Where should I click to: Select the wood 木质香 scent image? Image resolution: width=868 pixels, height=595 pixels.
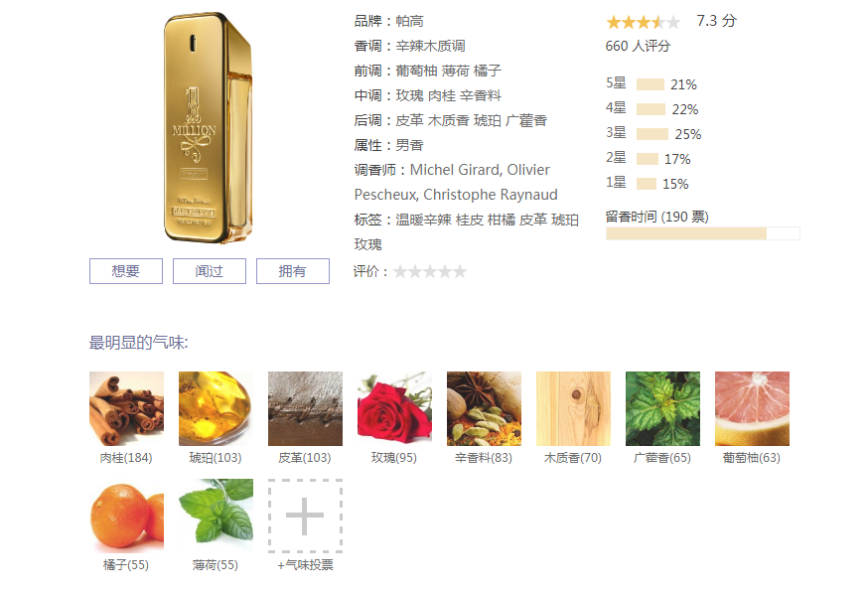click(x=573, y=408)
